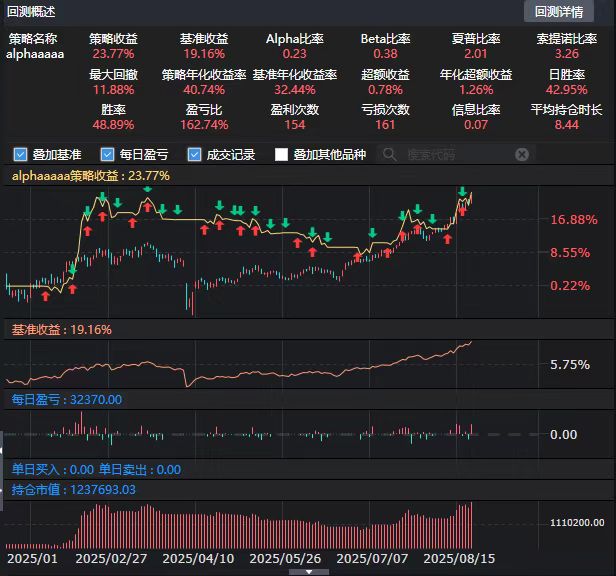Open the 回测详情 details button
Image resolution: width=616 pixels, height=576 pixels.
[x=558, y=12]
